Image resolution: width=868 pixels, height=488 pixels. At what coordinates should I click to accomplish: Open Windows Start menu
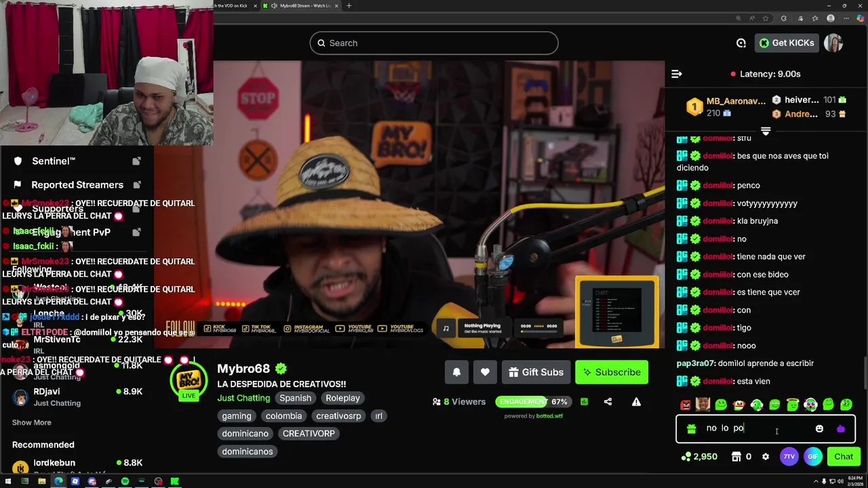[x=7, y=481]
